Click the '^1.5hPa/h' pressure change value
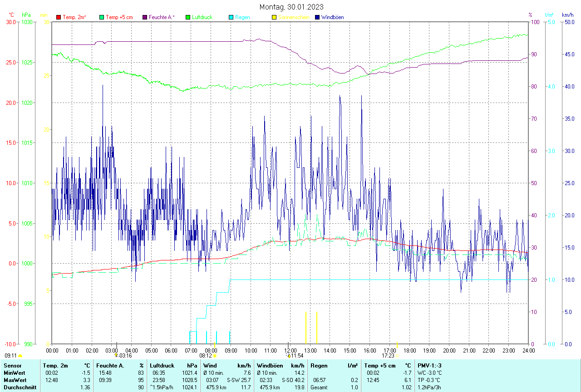This screenshot has height=392, width=581. click(161, 387)
